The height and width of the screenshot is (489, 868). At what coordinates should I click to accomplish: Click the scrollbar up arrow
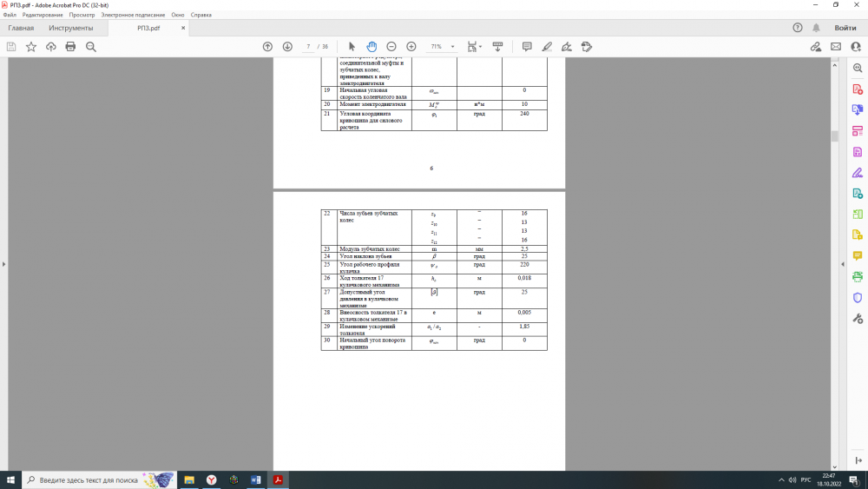pos(835,65)
